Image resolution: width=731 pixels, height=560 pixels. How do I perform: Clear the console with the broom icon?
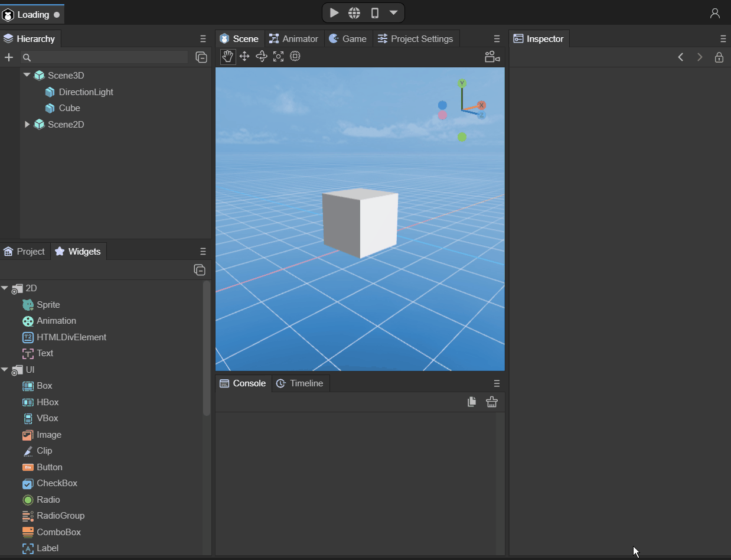tap(492, 402)
